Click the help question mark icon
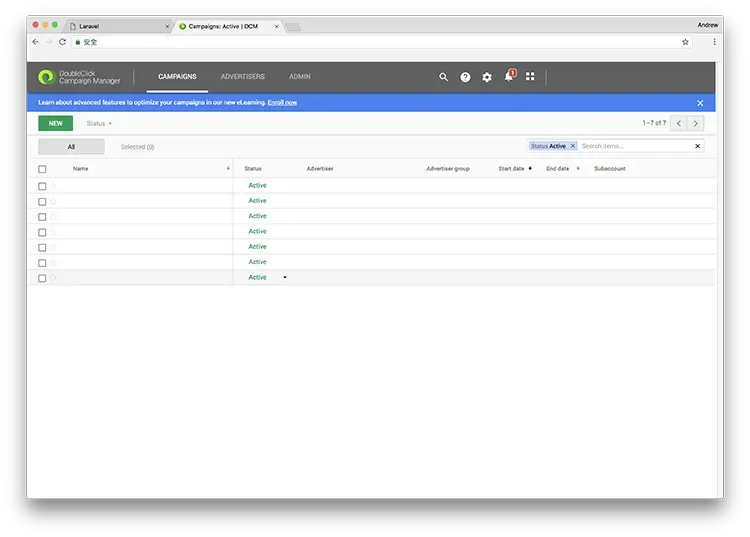Image resolution: width=750 pixels, height=537 pixels. [x=465, y=77]
